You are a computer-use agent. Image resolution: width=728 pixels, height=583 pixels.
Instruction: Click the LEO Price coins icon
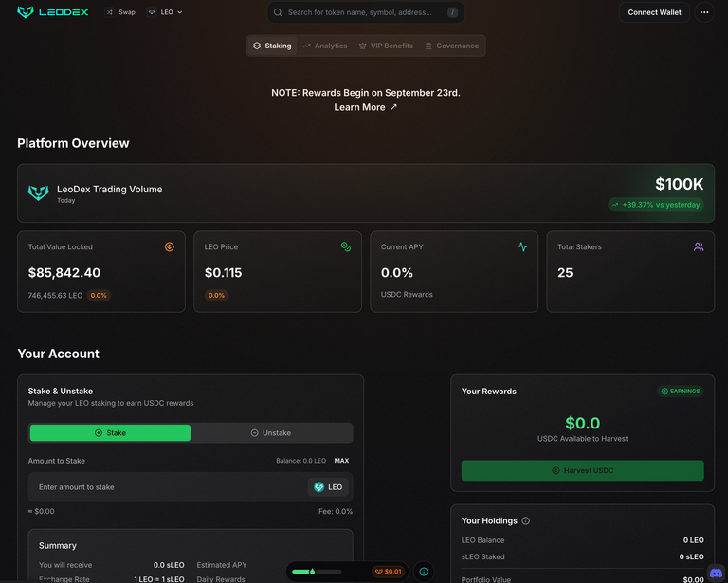(346, 246)
